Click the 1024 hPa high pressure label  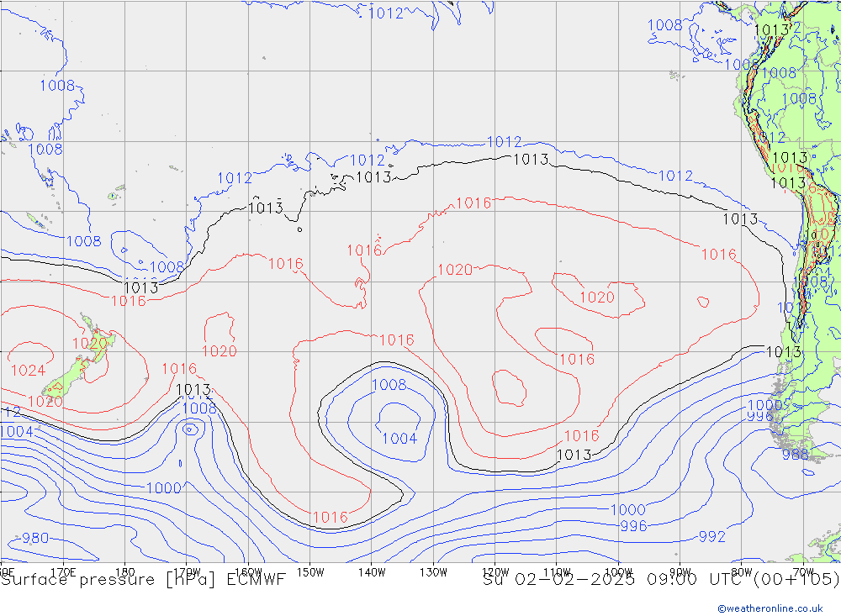point(28,371)
